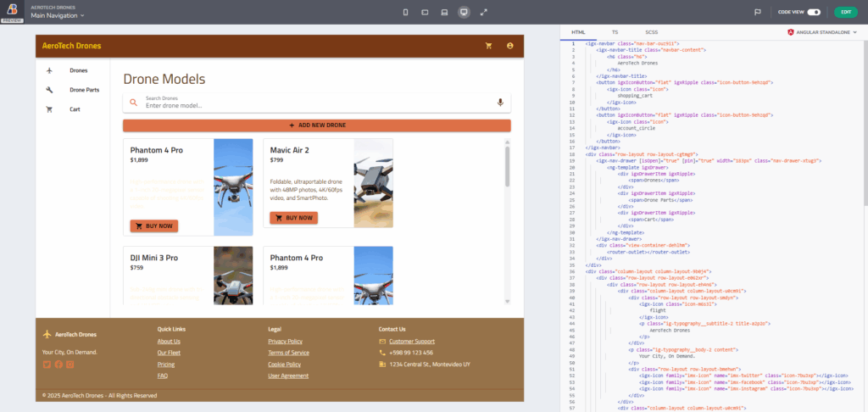
Task: Click the drone list scroll-down arrow
Action: [x=507, y=301]
